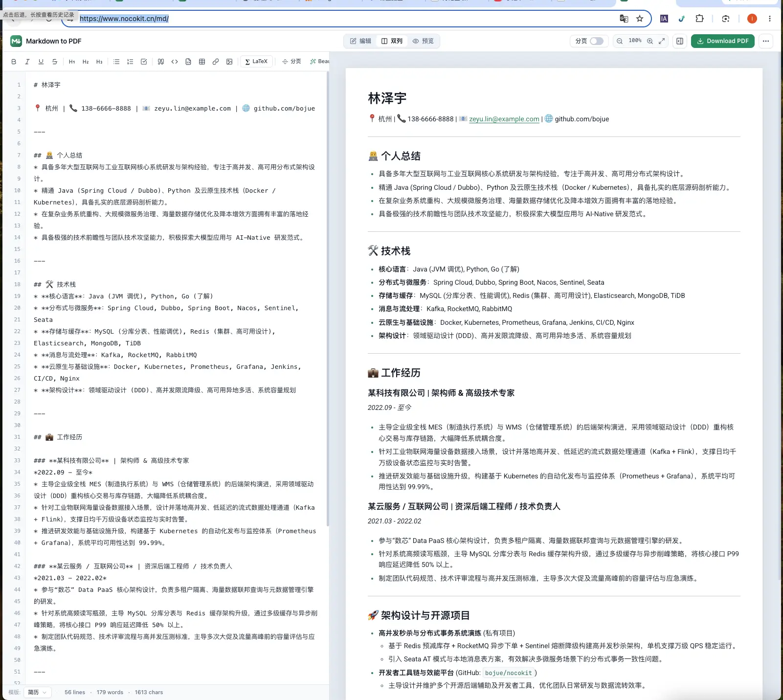The image size is (783, 700).
Task: Toggle the 分页 pagination switch
Action: 597,41
